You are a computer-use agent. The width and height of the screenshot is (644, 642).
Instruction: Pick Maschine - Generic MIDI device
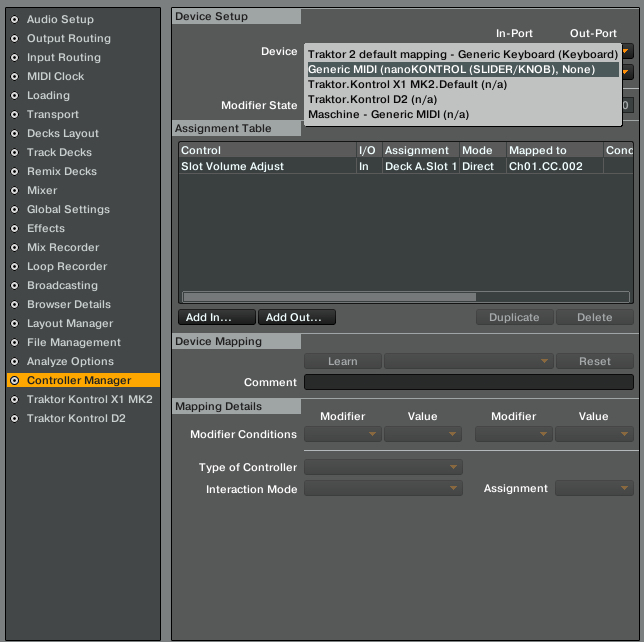coord(463,114)
